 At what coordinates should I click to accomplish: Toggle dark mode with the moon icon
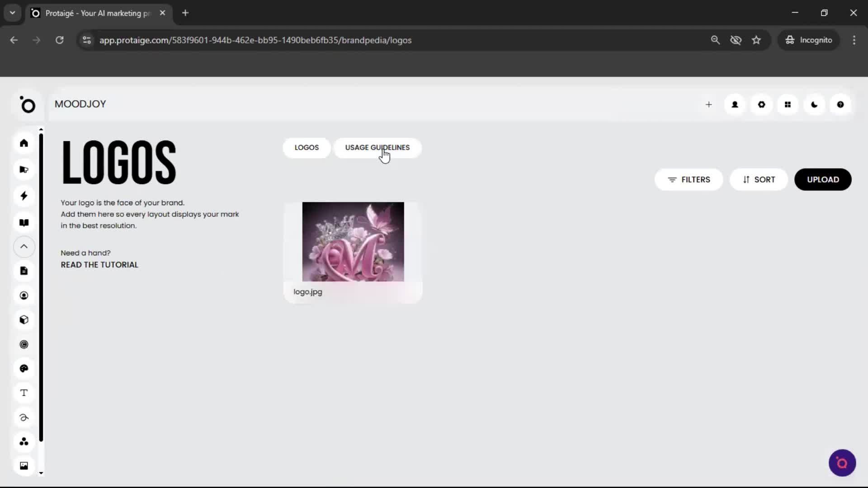click(814, 104)
